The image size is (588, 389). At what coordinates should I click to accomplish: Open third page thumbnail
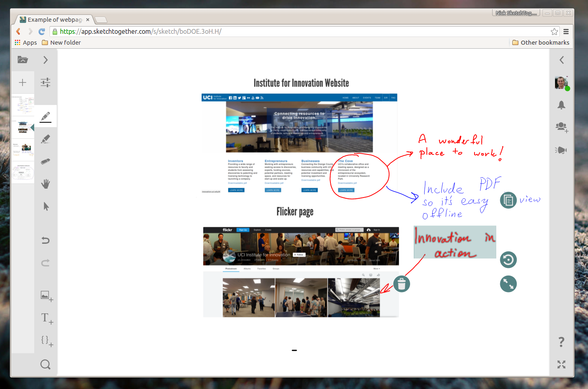pos(23,150)
